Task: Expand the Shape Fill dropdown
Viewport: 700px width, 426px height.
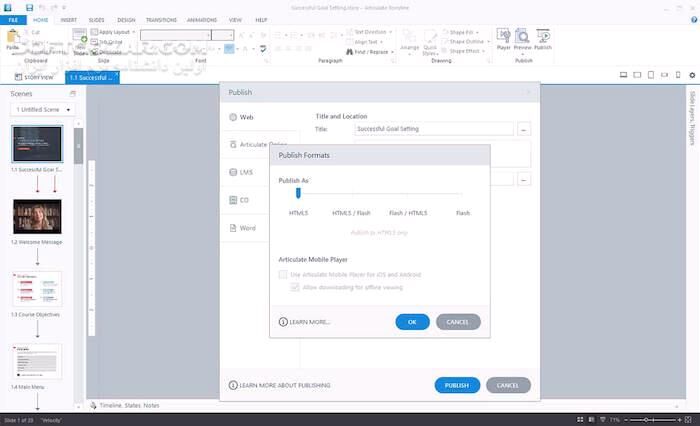Action: pos(477,32)
